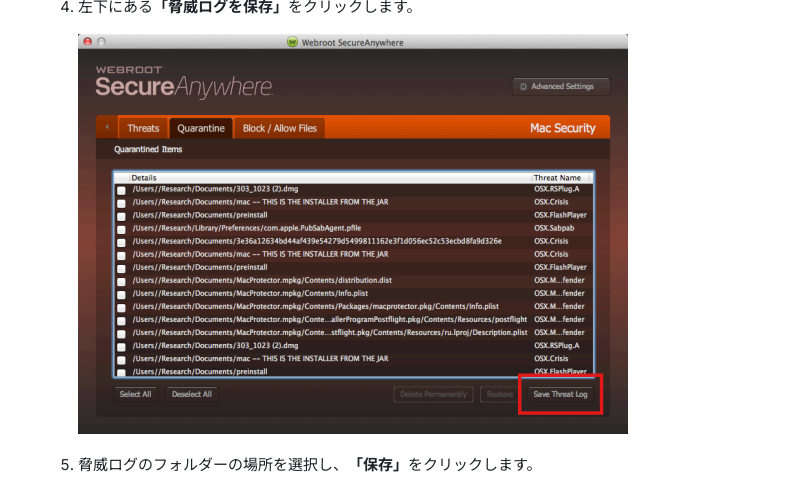Select the OSX.Sabpab threat name entry
The width and height of the screenshot is (808, 477).
tap(554, 228)
